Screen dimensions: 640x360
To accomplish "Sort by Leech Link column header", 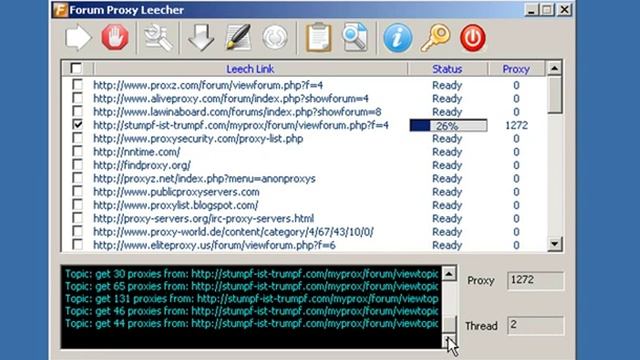I will pyautogui.click(x=250, y=69).
